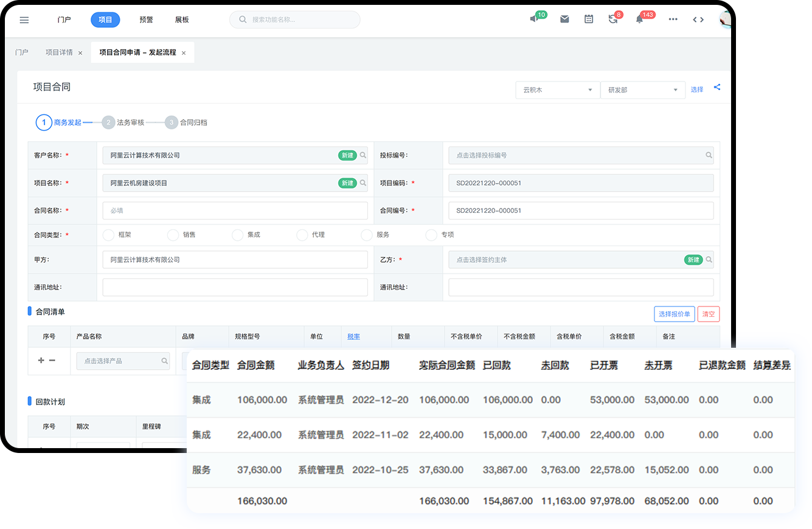Viewport: 812px width, 529px height.
Task: Click the 合同名称 input field
Action: (235, 210)
